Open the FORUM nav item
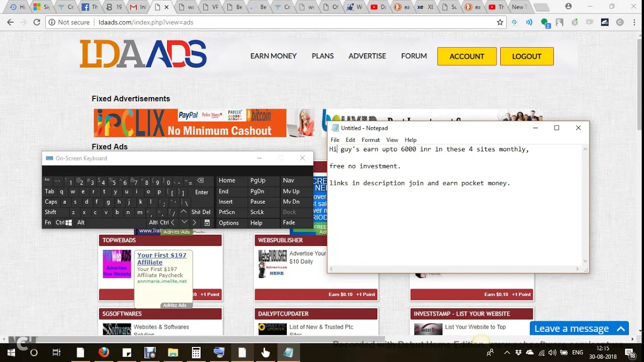 click(x=414, y=56)
